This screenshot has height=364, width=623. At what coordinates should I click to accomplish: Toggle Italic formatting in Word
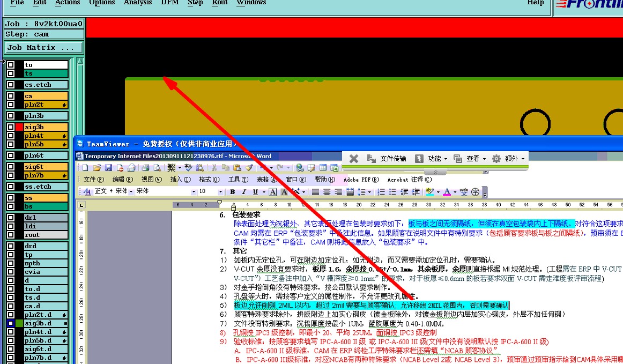tap(244, 192)
